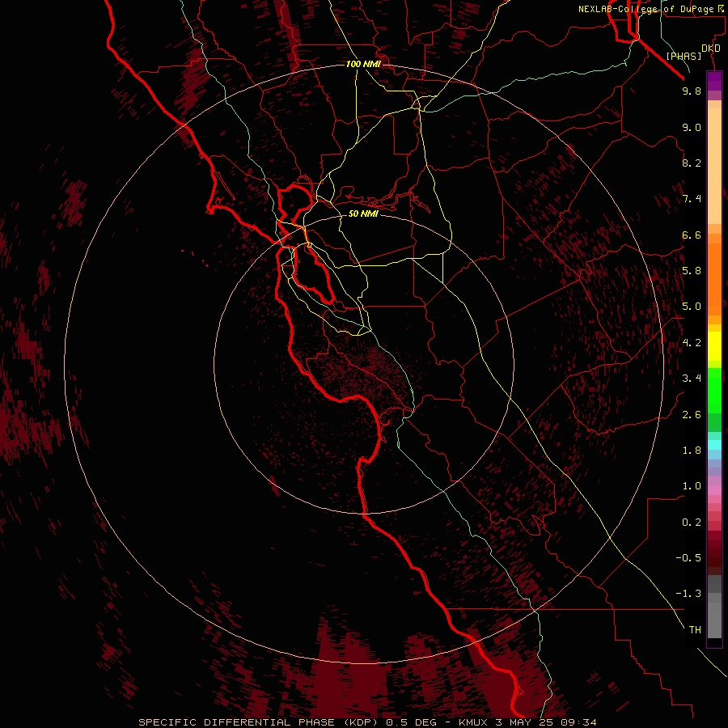Click the 6.6 scale value
Screen dimensions: 728x728
point(692,235)
